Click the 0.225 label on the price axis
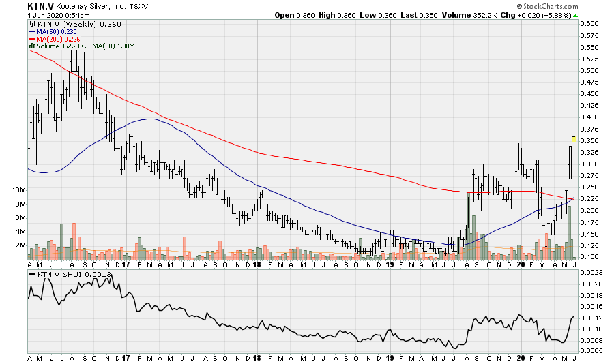The width and height of the screenshot is (614, 364). [589, 199]
